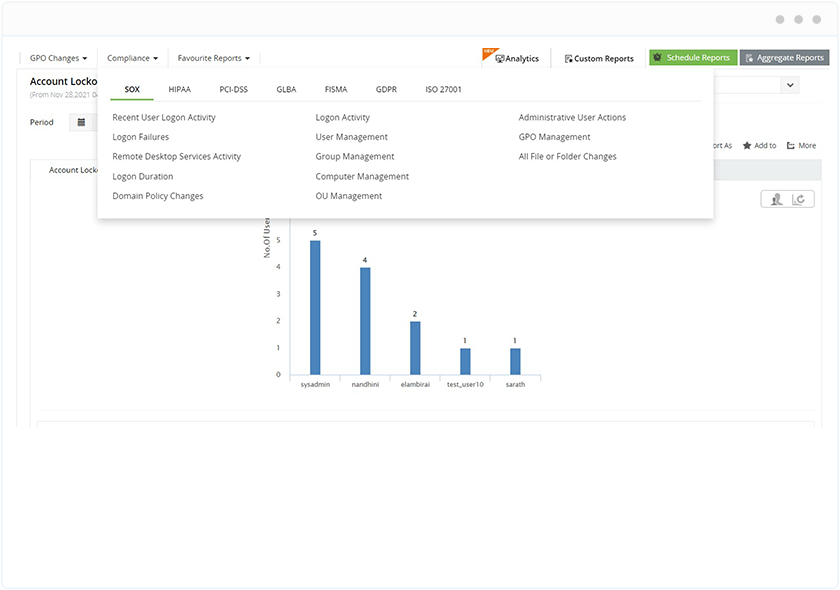Click the Schedule Reports button
840x590 pixels.
tap(693, 57)
